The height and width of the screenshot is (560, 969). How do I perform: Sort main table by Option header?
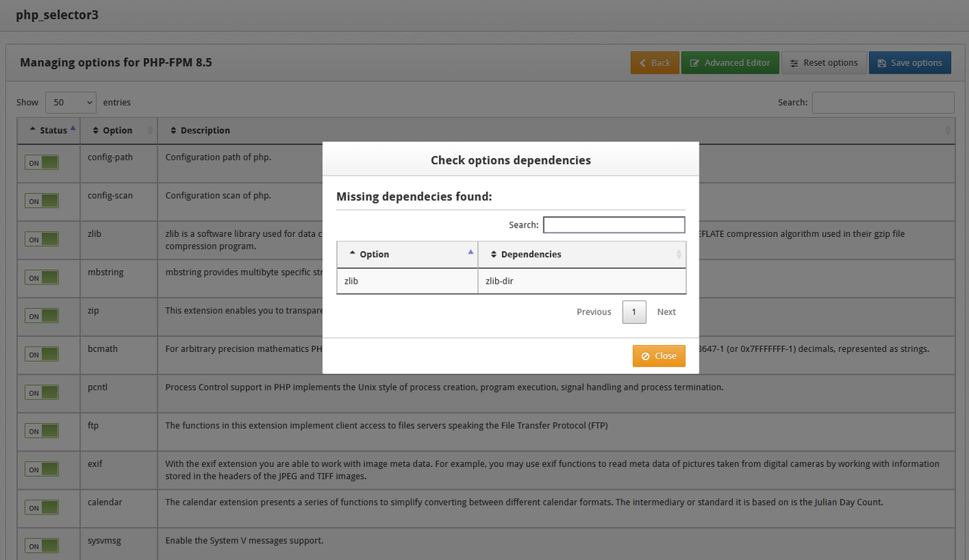(119, 130)
